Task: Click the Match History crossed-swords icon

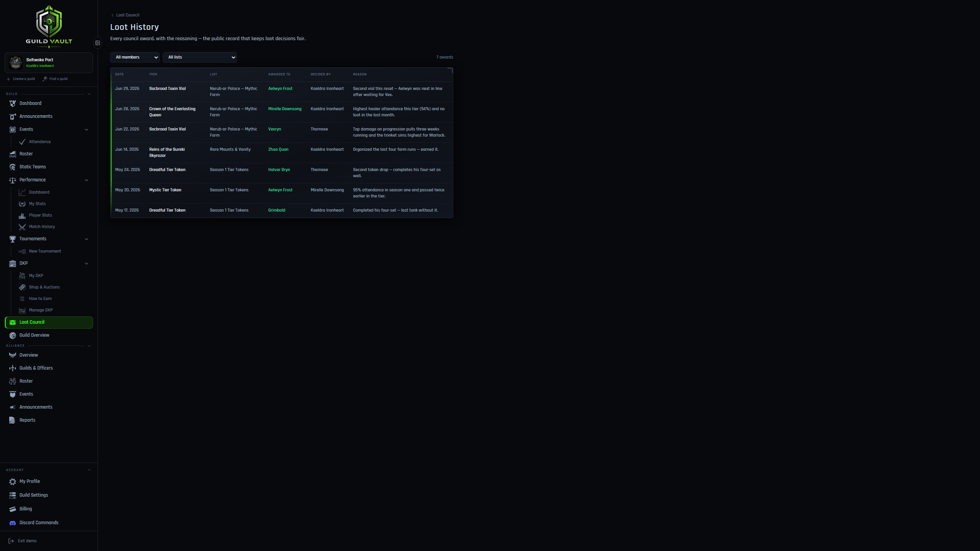Action: [x=22, y=227]
